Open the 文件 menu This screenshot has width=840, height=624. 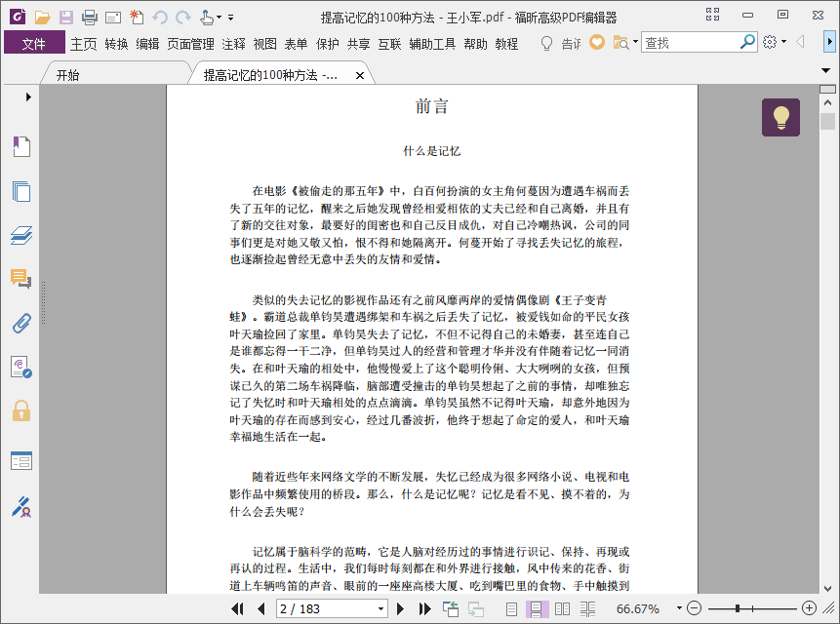(34, 43)
